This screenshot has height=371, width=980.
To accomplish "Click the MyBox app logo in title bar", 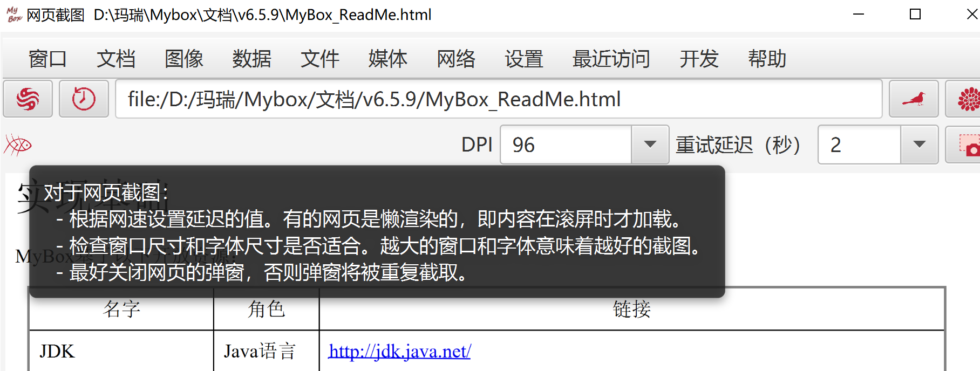I will tap(14, 15).
